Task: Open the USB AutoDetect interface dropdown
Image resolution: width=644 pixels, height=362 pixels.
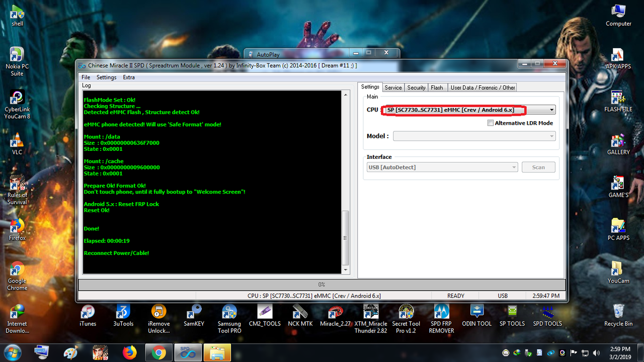Action: pyautogui.click(x=442, y=167)
